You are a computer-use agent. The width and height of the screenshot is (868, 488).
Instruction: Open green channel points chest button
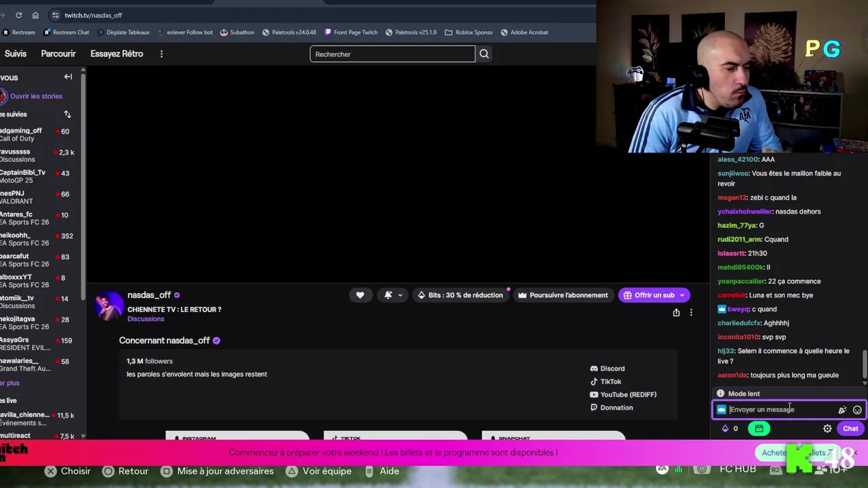point(759,428)
